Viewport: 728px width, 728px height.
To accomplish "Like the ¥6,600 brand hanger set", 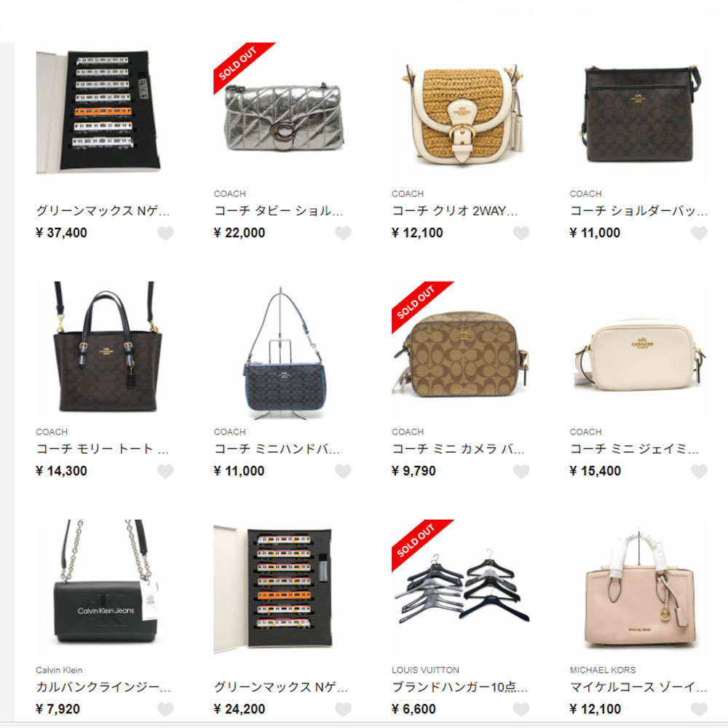I will (521, 709).
